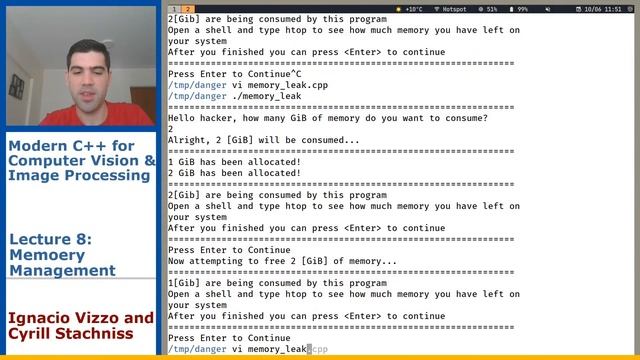Click the presenter webcam video

coord(81,65)
